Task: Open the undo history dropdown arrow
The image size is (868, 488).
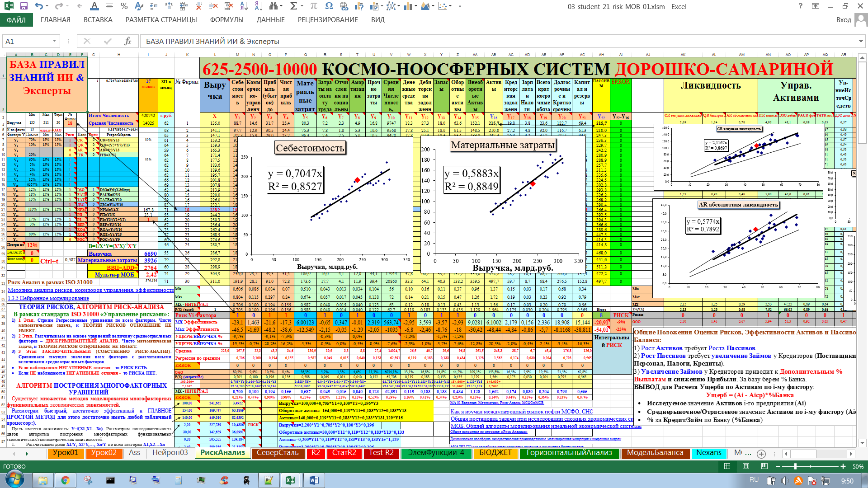Action: coord(48,6)
